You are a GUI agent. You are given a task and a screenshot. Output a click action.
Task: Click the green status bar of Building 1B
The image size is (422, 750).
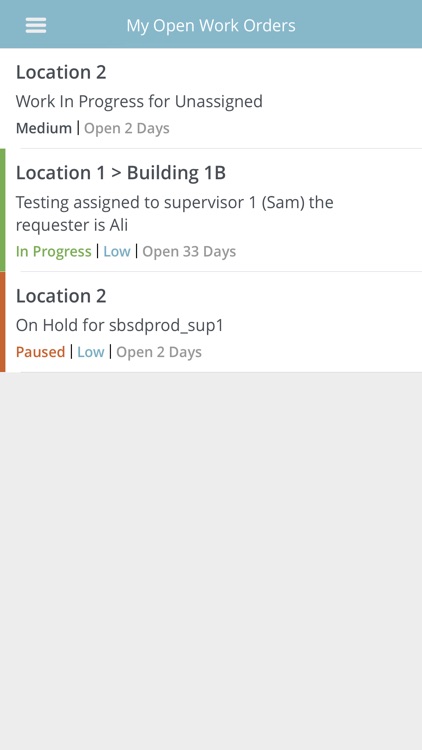click(x=2, y=210)
